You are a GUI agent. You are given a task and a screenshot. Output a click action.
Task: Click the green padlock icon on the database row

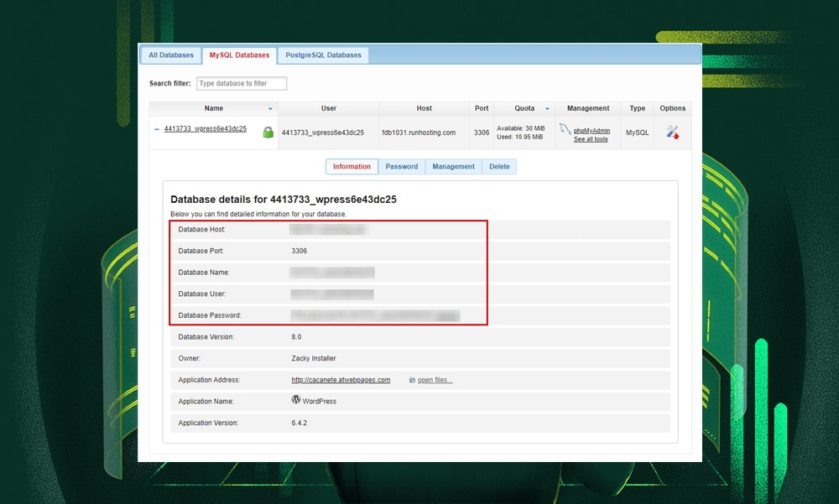tap(268, 132)
